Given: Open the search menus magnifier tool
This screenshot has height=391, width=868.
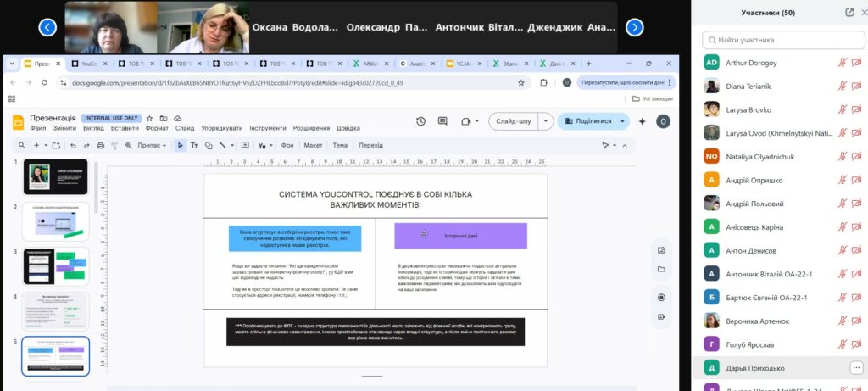Looking at the screenshot, I should point(21,145).
